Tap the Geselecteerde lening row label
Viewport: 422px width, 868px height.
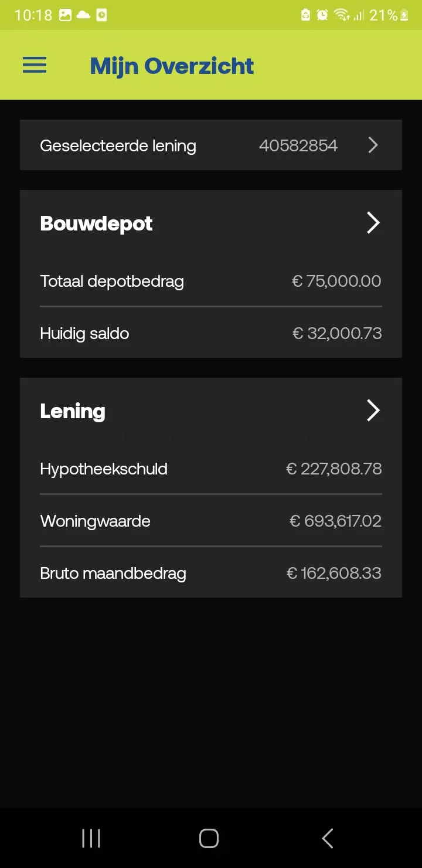[x=118, y=145]
